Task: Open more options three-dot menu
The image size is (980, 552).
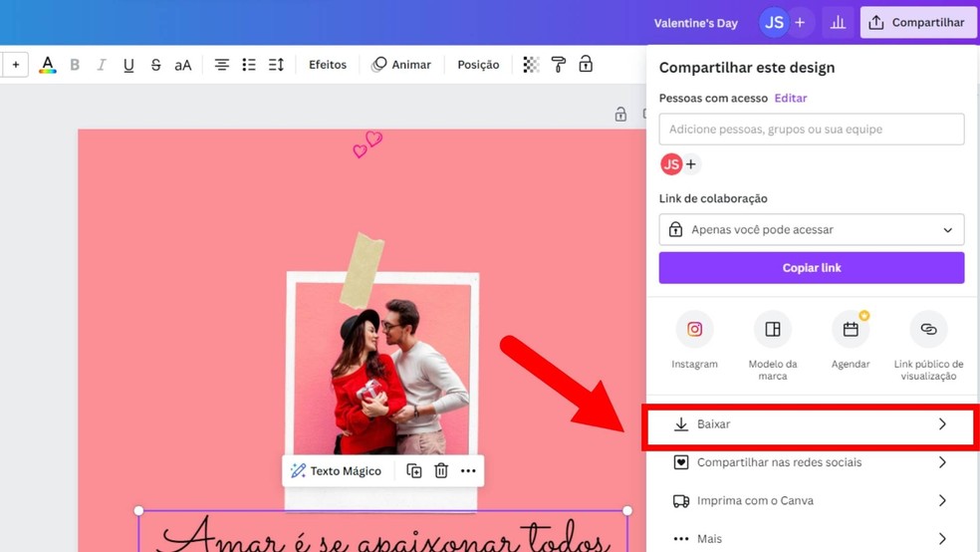Action: point(468,470)
